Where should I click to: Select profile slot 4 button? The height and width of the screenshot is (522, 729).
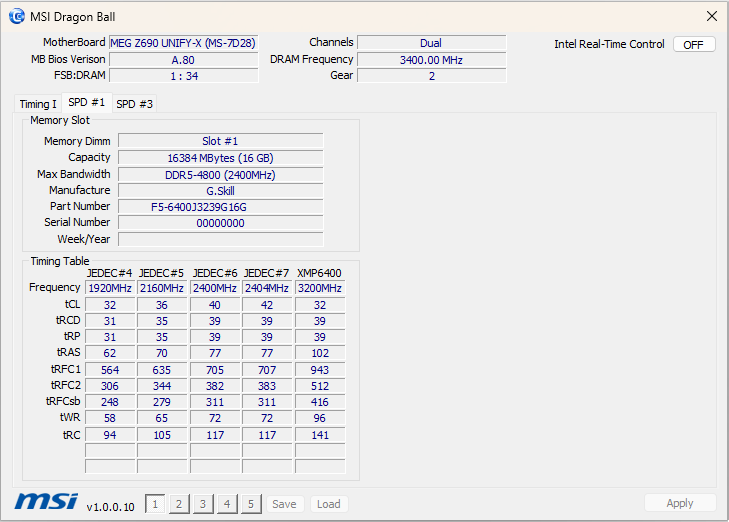click(227, 504)
